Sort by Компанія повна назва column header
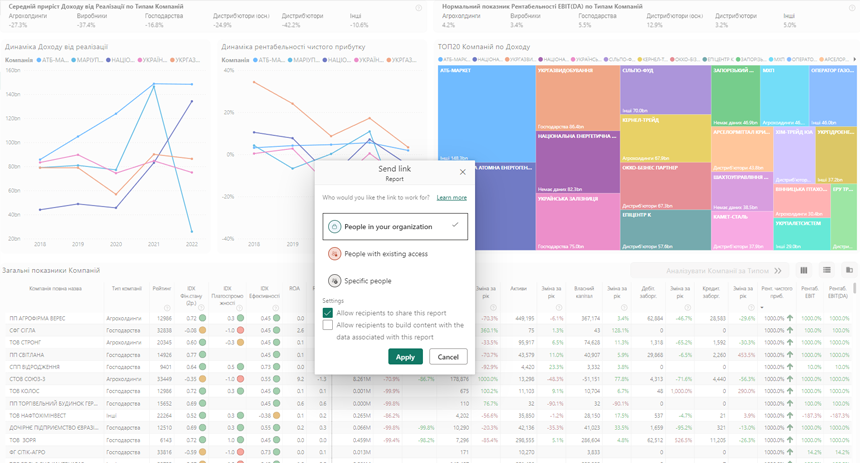The height and width of the screenshot is (463, 860). pyautogui.click(x=55, y=289)
